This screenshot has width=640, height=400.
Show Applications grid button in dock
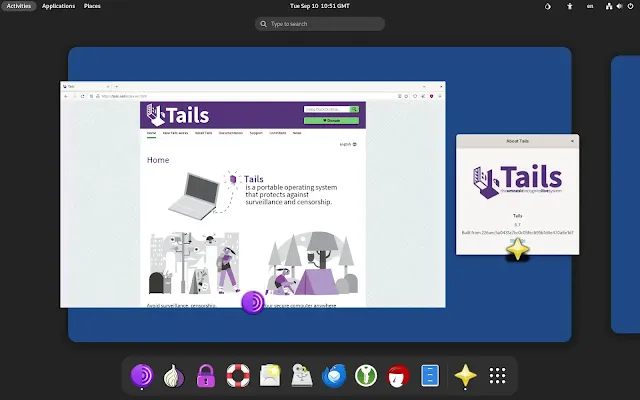click(497, 376)
